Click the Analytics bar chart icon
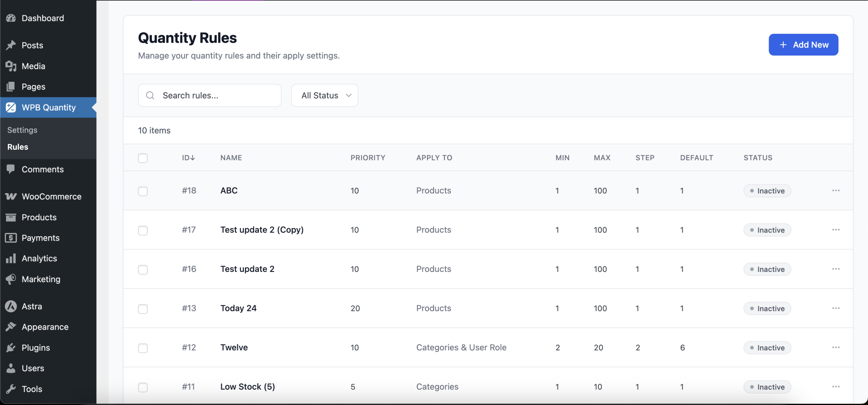 point(11,258)
